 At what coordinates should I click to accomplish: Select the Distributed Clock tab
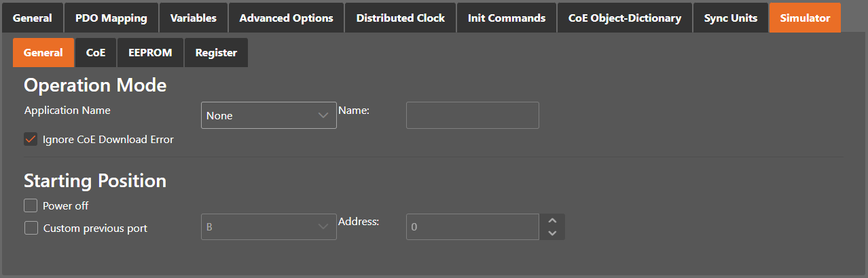(400, 18)
